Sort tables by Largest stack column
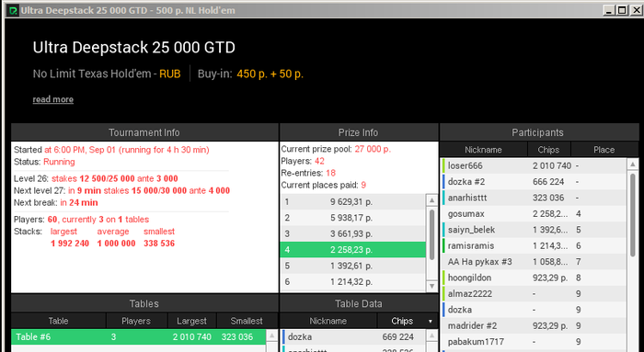The height and width of the screenshot is (352, 644). 191,321
